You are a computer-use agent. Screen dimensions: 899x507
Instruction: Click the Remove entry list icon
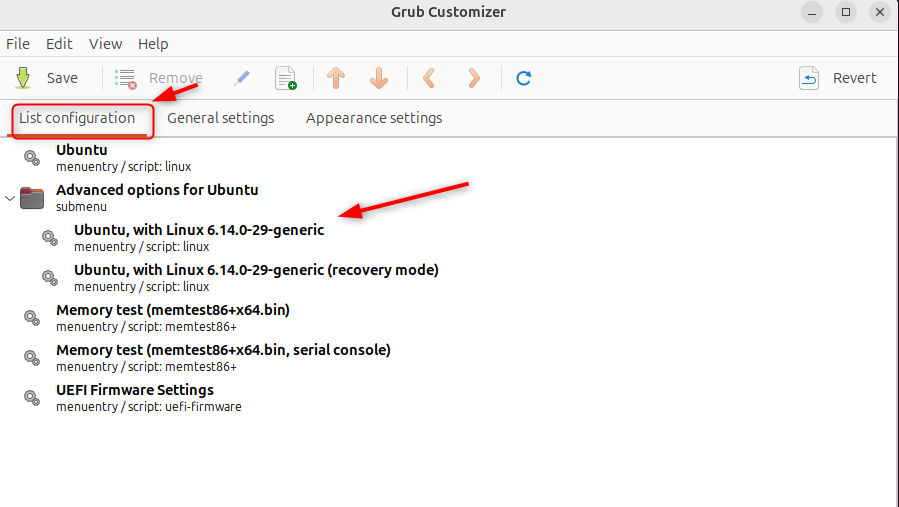coord(125,79)
